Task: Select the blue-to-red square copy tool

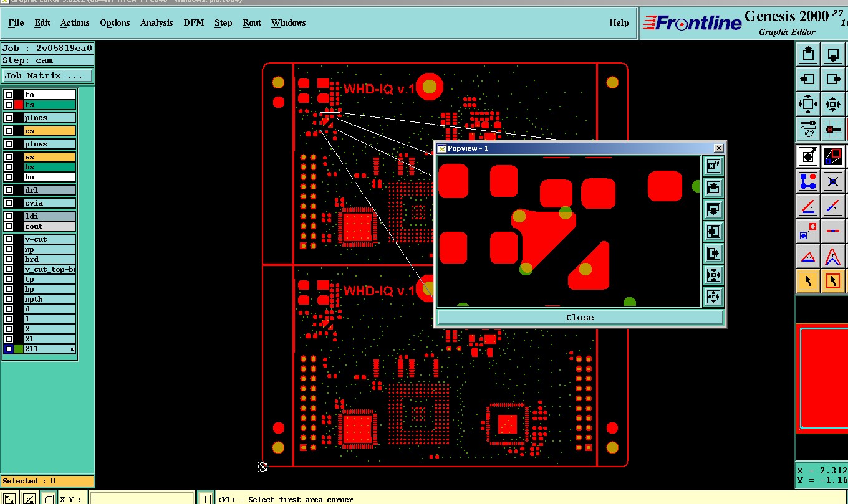Action: pos(808,231)
